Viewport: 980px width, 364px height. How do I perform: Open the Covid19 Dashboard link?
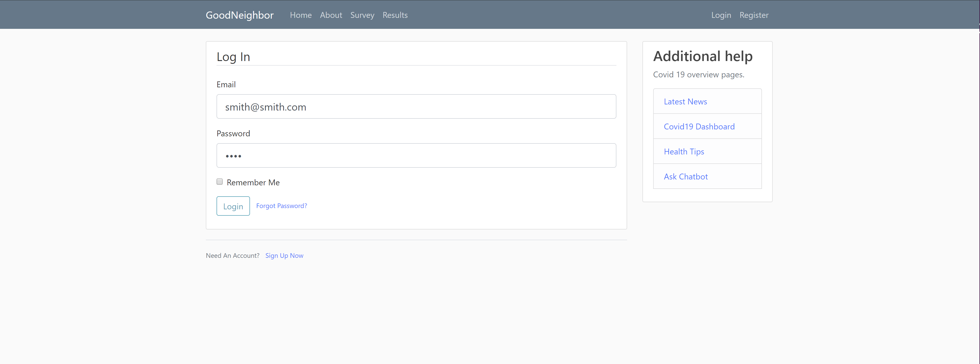(x=698, y=127)
